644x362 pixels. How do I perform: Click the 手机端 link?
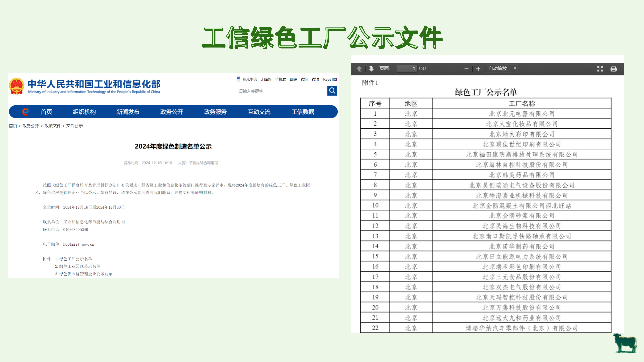pos(281,79)
